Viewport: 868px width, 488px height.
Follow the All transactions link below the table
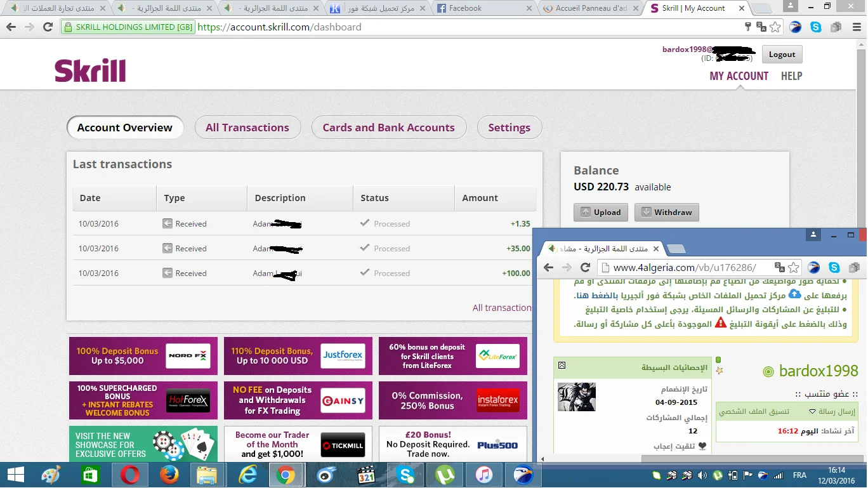point(502,308)
